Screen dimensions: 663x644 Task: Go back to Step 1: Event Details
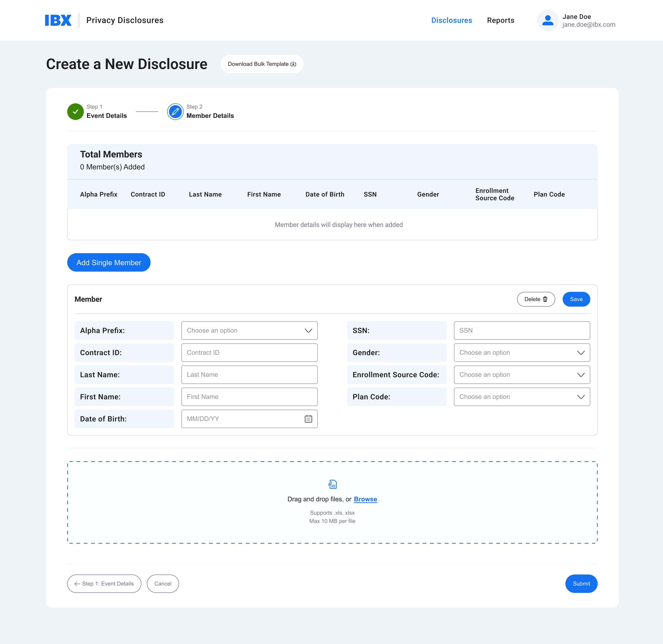tap(104, 584)
